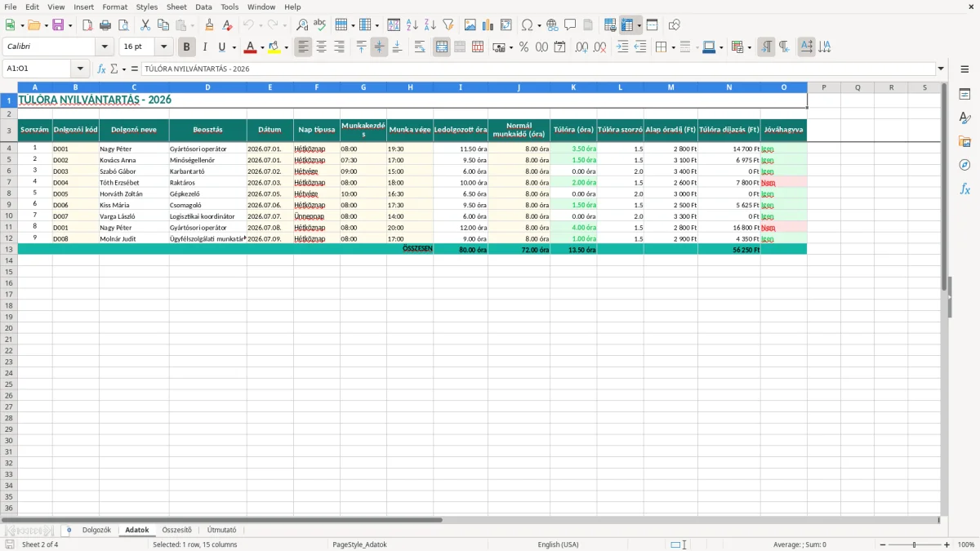Viewport: 980px width, 551px height.
Task: Toggle Wrap Text
Action: tap(420, 47)
